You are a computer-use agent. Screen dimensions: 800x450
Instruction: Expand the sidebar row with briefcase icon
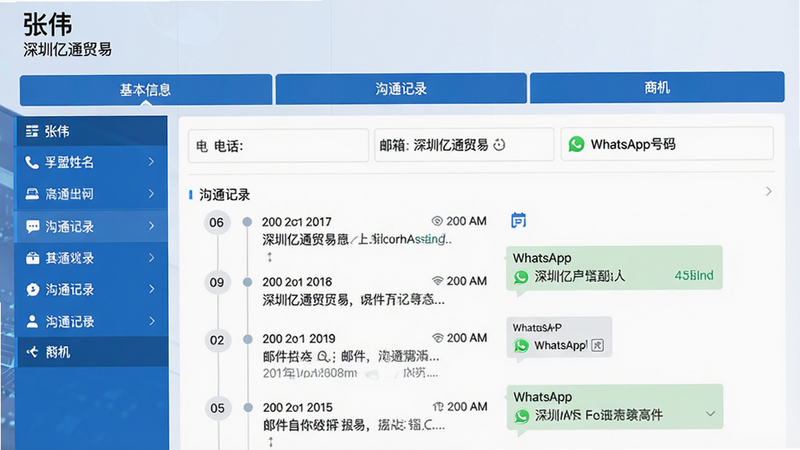click(151, 258)
